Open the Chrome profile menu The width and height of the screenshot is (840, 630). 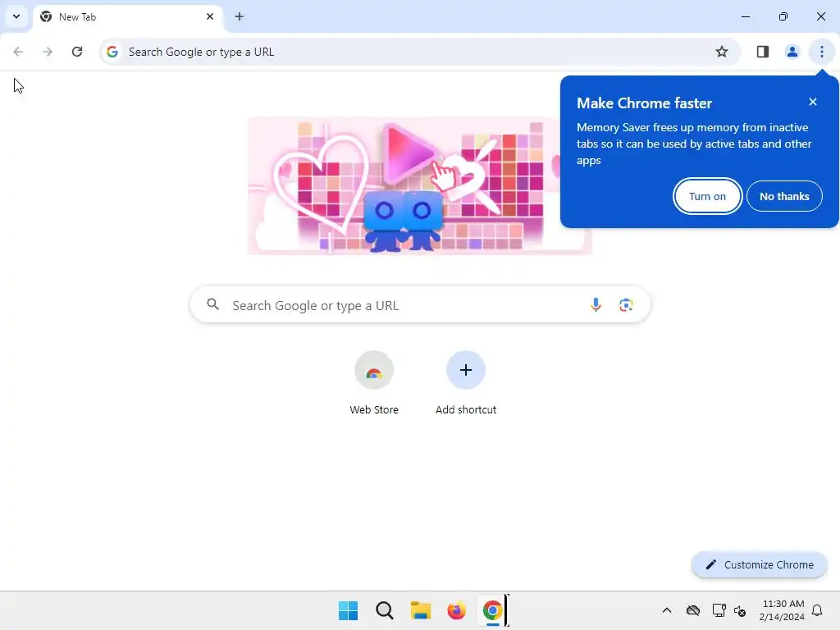coord(792,52)
